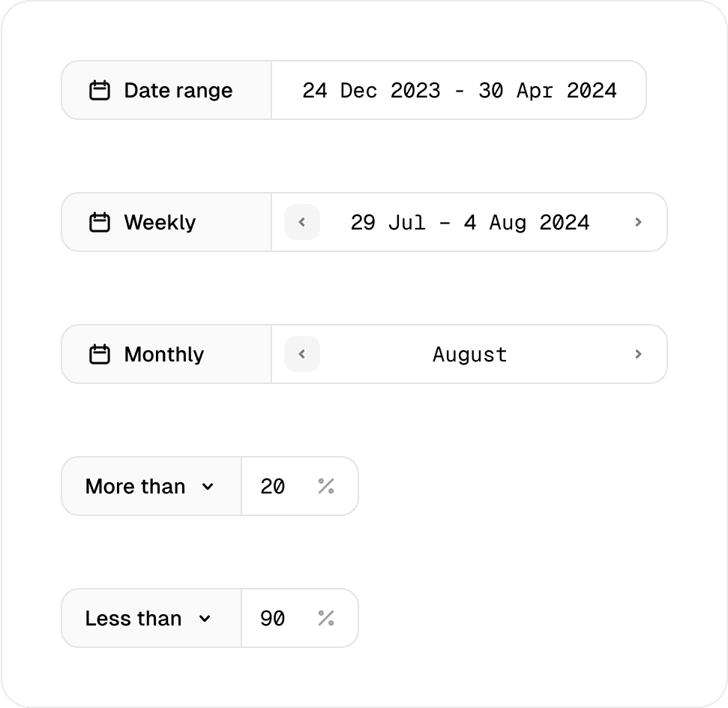Click the calendar icon beside Date range
The width and height of the screenshot is (728, 708).
click(x=100, y=91)
